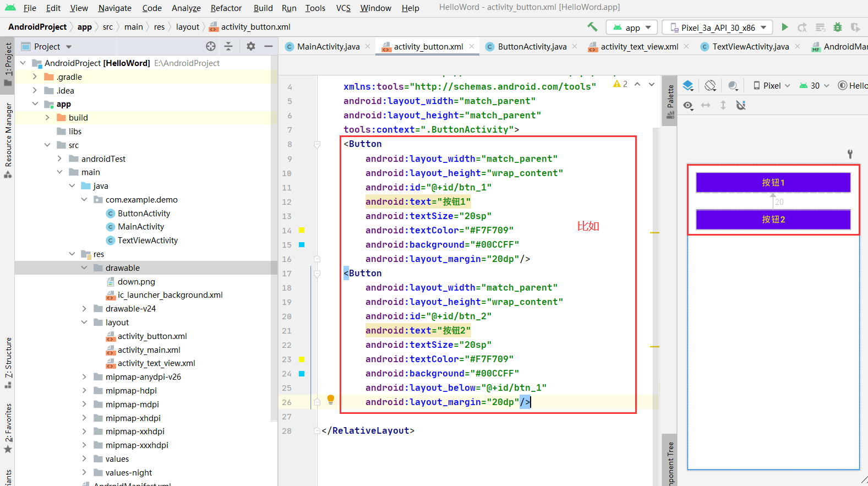The width and height of the screenshot is (868, 486).
Task: Click the Debug app bug icon
Action: click(x=838, y=27)
